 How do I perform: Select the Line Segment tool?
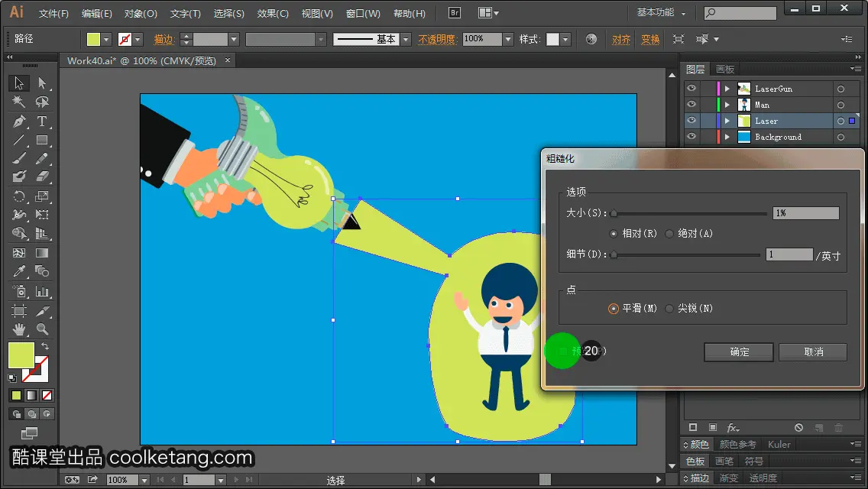[x=19, y=140]
